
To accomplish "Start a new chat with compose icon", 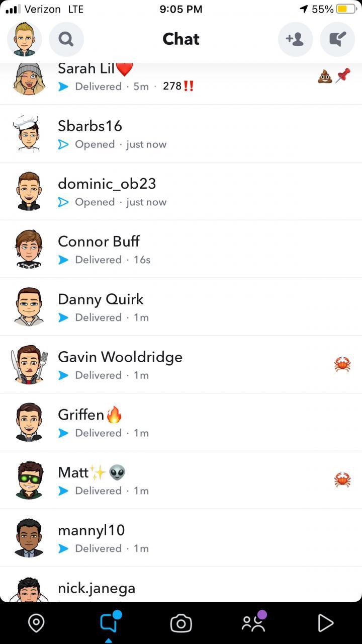I will point(337,39).
